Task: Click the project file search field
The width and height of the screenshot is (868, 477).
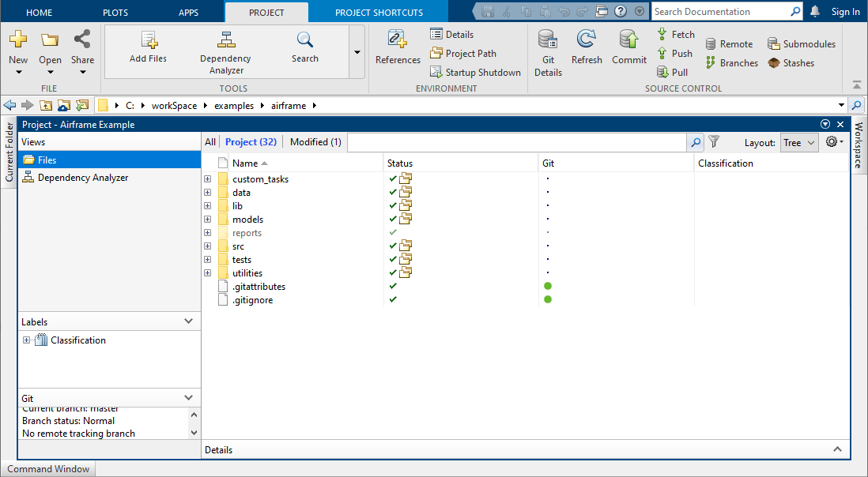Action: pyautogui.click(x=517, y=142)
